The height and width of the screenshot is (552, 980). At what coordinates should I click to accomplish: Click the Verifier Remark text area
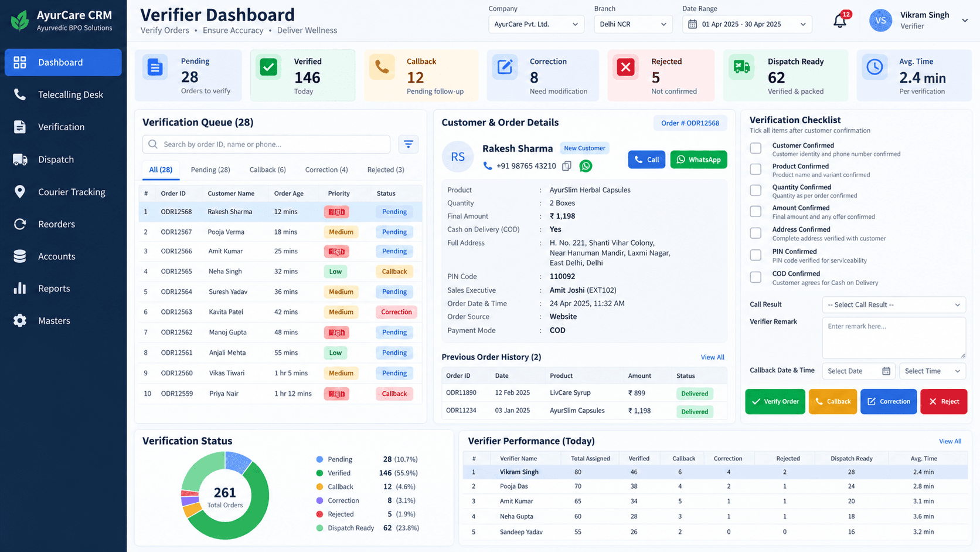pyautogui.click(x=894, y=338)
